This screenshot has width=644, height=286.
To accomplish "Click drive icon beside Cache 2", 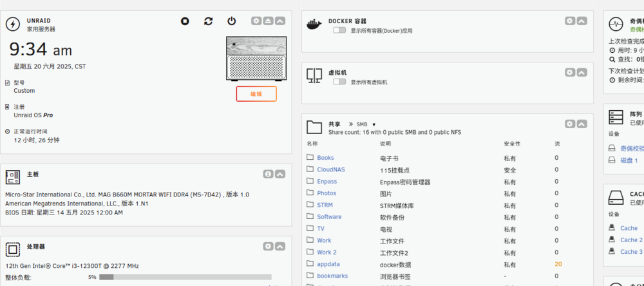I will click(x=612, y=240).
